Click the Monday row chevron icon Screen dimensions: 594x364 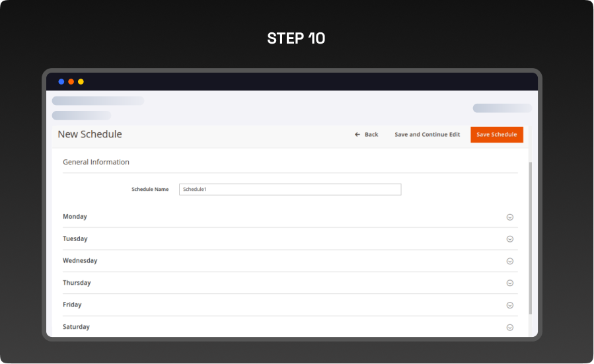[x=509, y=217]
